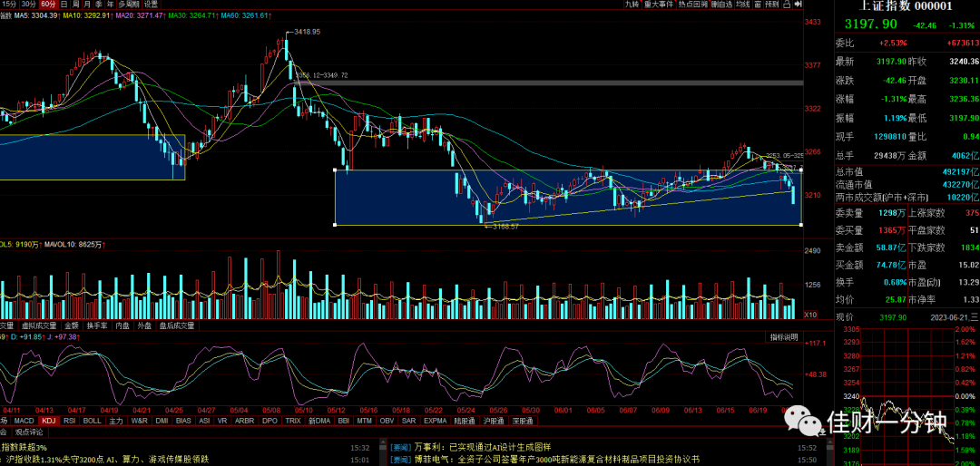Select the 主力 indicator tab
This screenshot has width=980, height=466.
(116, 421)
